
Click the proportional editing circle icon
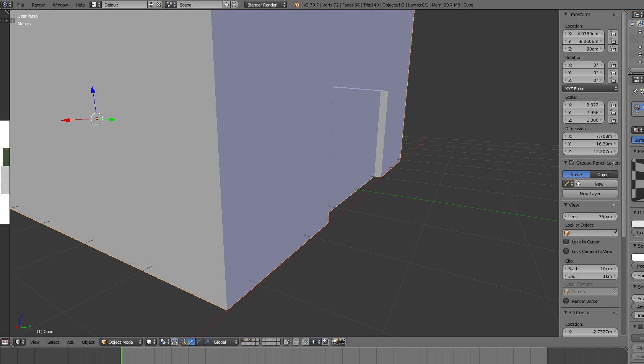pos(296,342)
